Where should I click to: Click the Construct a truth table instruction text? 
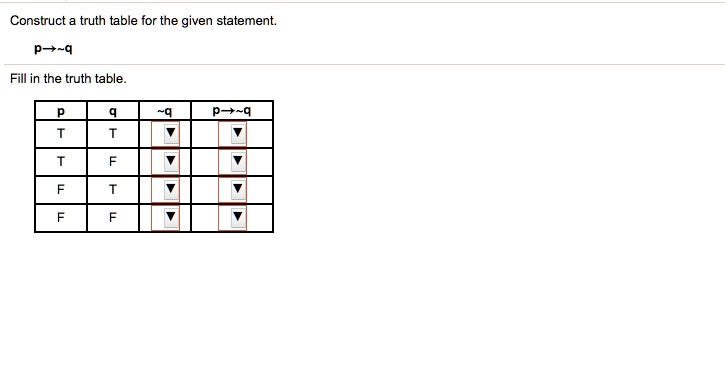coord(143,21)
